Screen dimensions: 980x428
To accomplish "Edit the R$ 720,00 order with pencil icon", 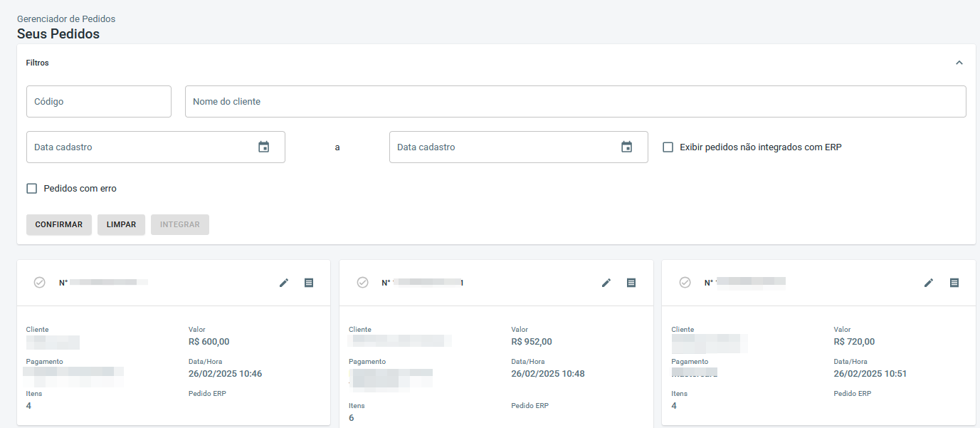I will (x=929, y=283).
